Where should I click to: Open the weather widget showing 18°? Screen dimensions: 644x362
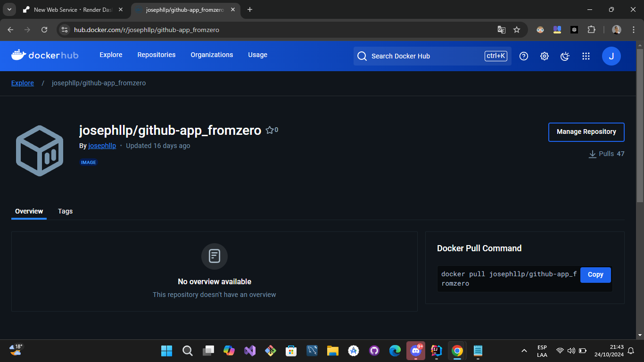16,350
